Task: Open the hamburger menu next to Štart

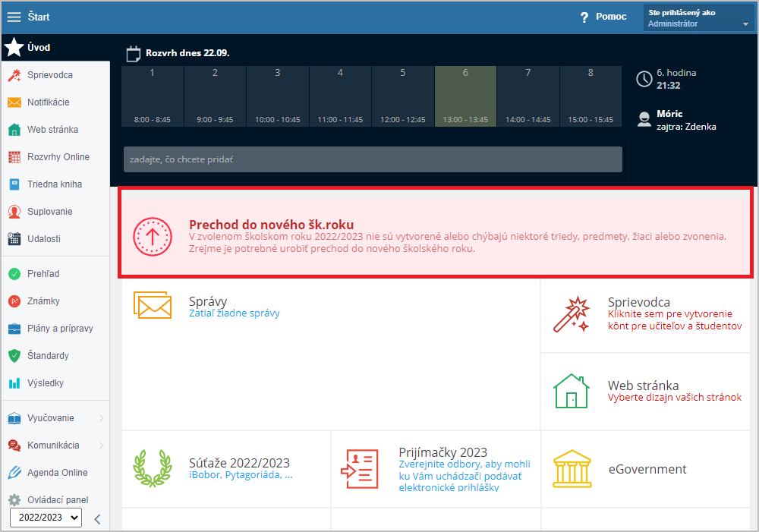Action: tap(14, 17)
